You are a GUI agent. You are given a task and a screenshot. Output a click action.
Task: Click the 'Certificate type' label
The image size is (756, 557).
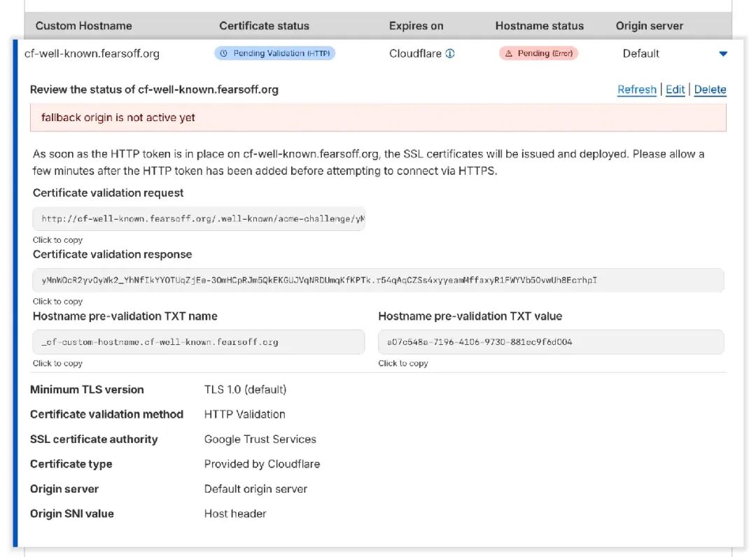pyautogui.click(x=71, y=464)
